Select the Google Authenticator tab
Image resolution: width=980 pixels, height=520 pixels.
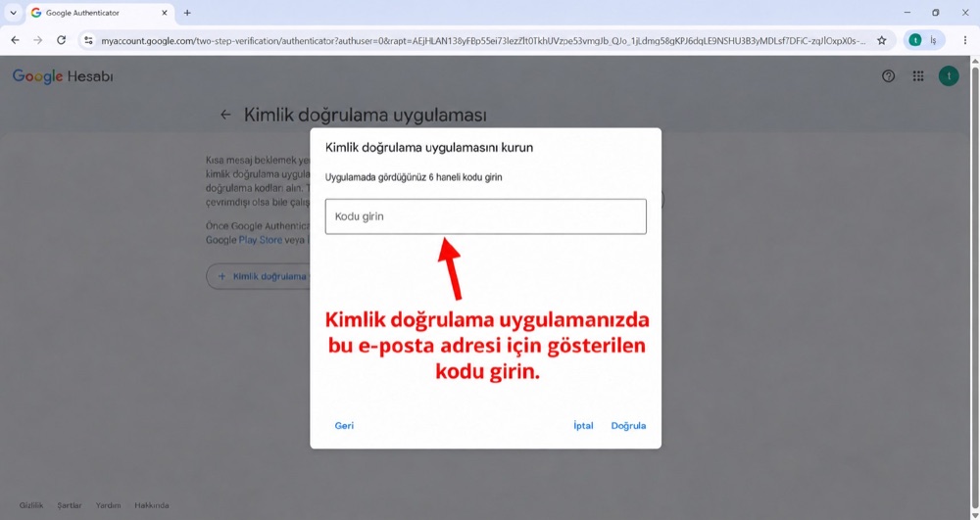[x=100, y=13]
